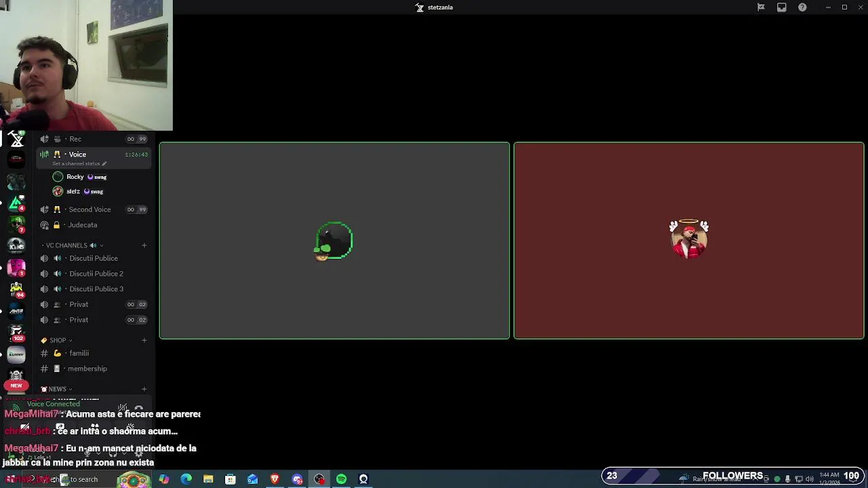Open the quests flag icon in title bar
The image size is (868, 488).
coord(761,7)
